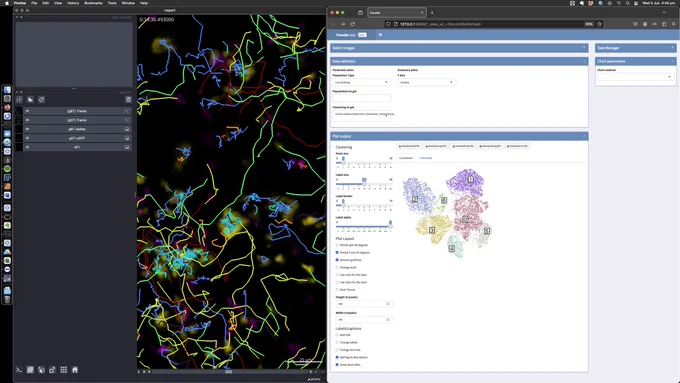Click the transpose dimensions icon in napari

(x=52, y=370)
